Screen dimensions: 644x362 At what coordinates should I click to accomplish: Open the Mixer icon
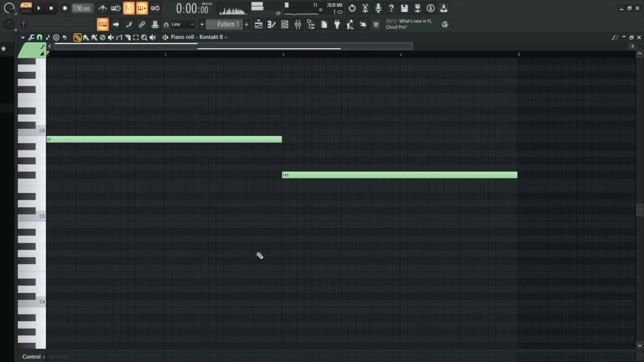click(298, 24)
